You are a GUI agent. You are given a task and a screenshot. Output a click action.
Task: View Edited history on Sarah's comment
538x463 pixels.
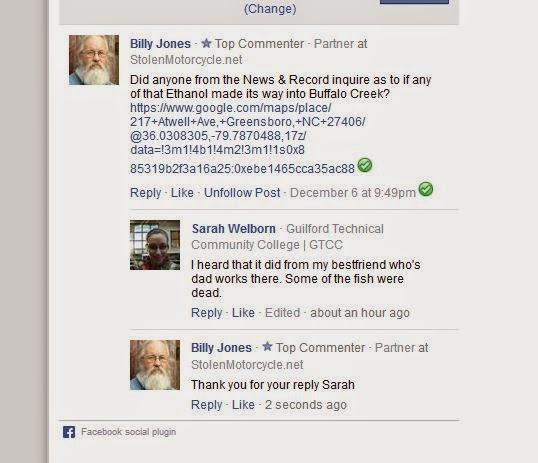282,313
